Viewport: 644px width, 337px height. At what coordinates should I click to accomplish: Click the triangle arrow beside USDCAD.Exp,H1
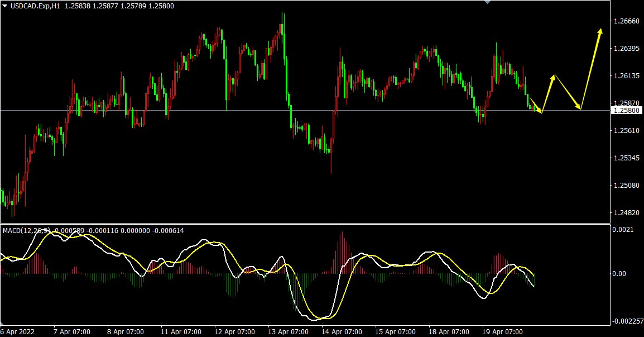[4, 5]
